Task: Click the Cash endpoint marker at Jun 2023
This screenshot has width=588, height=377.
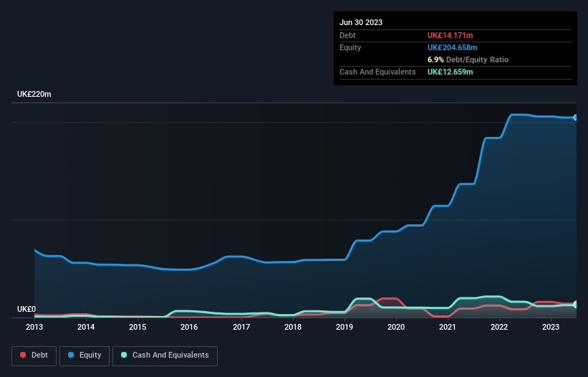Action: [576, 305]
